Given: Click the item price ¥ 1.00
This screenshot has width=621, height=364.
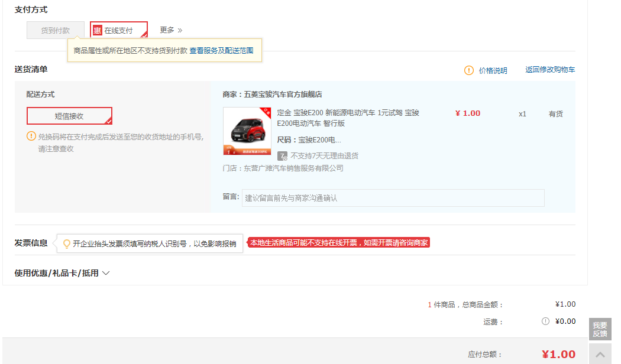Looking at the screenshot, I should [x=468, y=113].
